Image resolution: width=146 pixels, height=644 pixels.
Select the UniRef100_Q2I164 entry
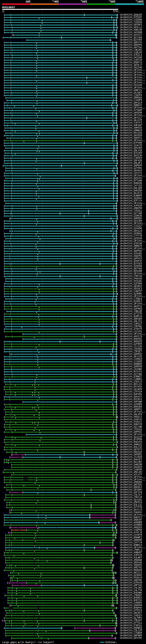(131, 37)
